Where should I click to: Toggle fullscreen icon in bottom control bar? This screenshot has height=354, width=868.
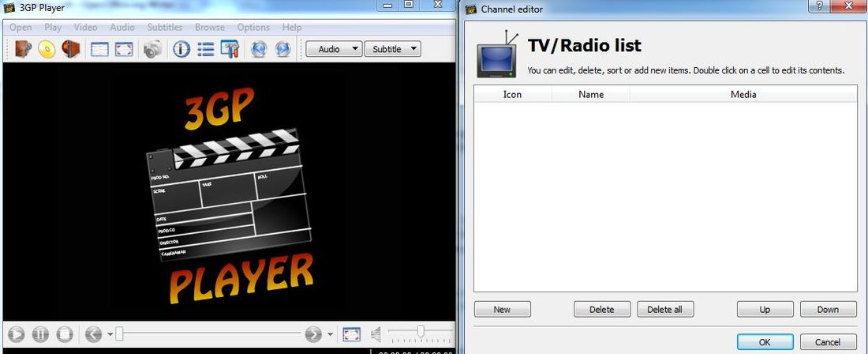pos(351,334)
